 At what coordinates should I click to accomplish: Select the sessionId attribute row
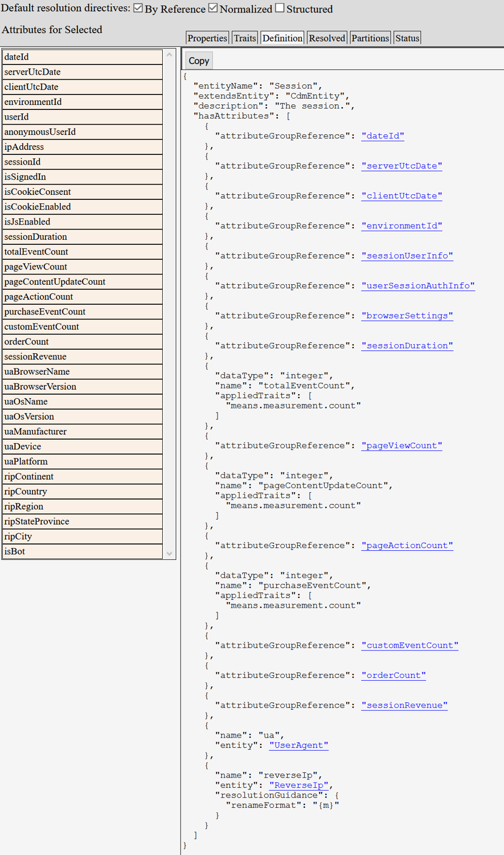(x=83, y=162)
